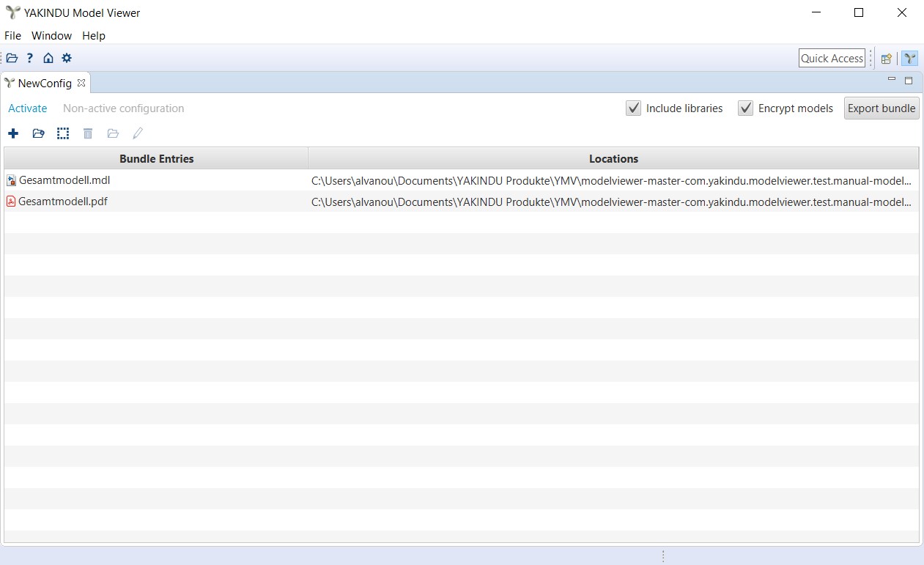Open the File menu
Image resolution: width=924 pixels, height=565 pixels.
12,35
